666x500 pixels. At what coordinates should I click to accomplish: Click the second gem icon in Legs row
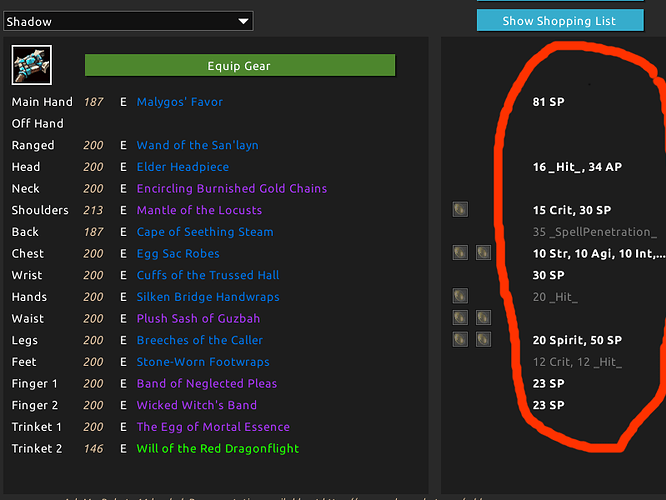pos(483,339)
